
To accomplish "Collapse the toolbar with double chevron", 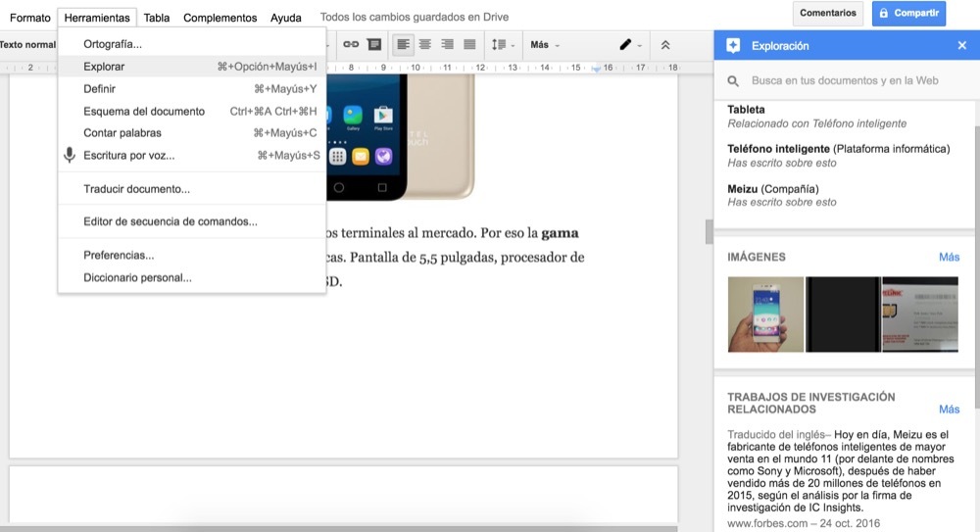I will click(665, 45).
